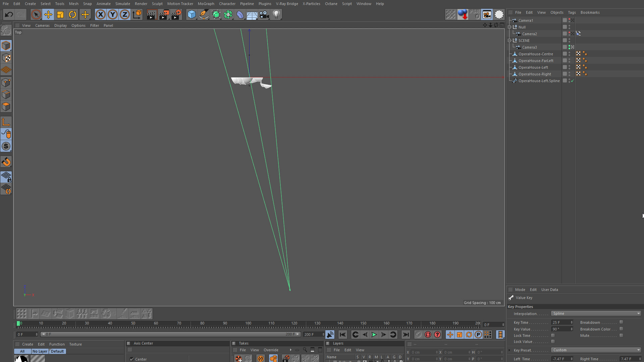Add a Cube primitive object
644x362 pixels.
pos(192,14)
